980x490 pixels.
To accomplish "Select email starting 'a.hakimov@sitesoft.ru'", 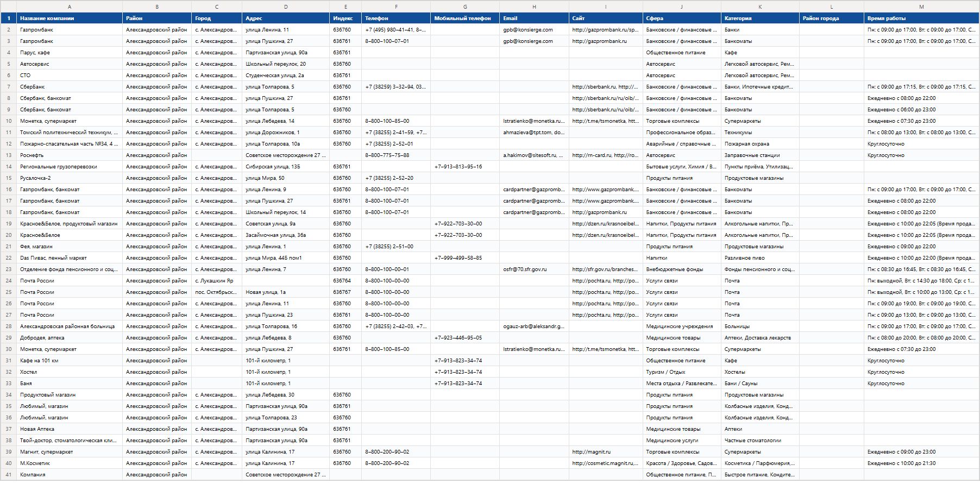I will (534, 155).
